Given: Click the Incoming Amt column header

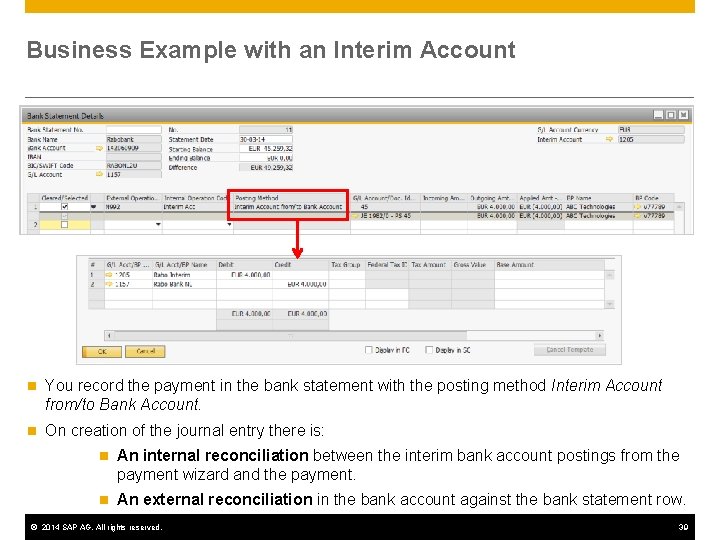Looking at the screenshot, I should tap(444, 198).
